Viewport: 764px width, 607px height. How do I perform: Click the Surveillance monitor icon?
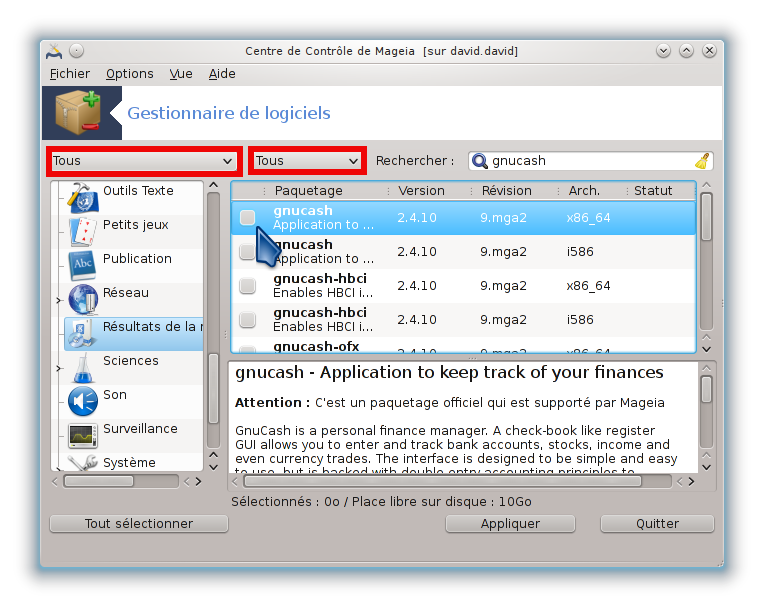83,436
